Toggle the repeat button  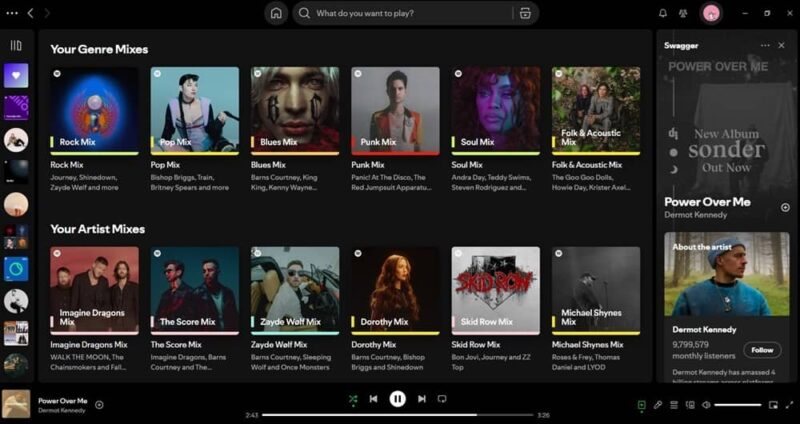pos(442,399)
